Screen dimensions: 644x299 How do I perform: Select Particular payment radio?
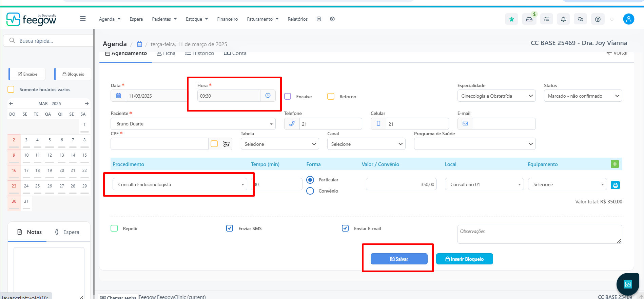[310, 180]
